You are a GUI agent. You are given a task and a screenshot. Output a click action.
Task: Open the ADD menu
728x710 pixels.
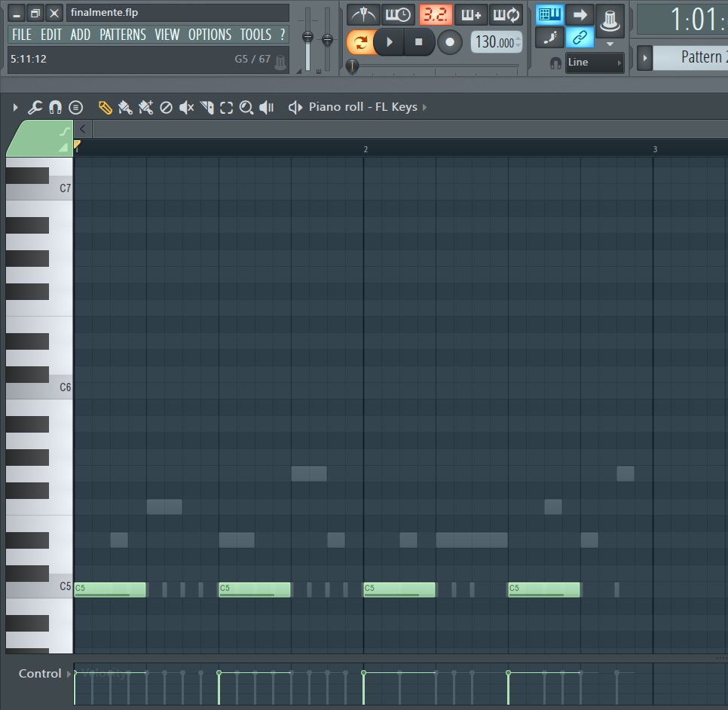click(x=81, y=35)
